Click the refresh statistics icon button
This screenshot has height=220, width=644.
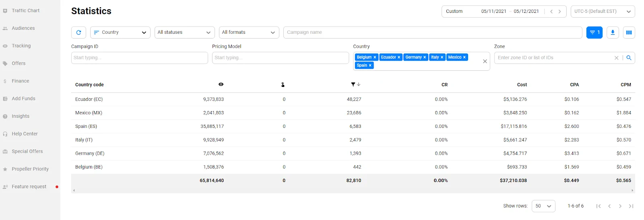click(x=78, y=33)
